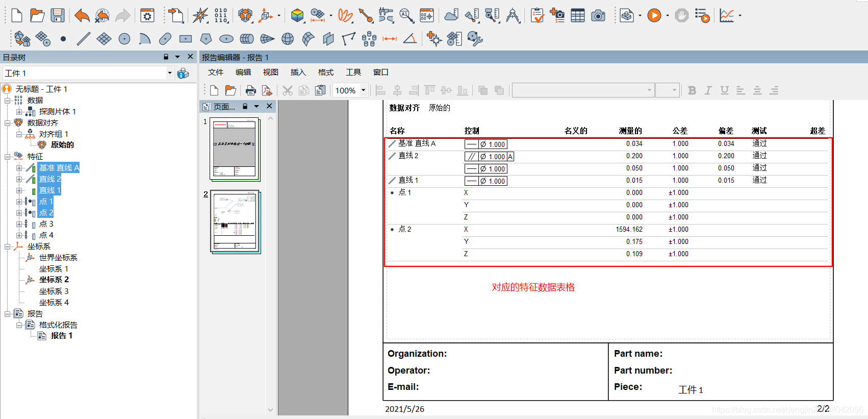Select 世界坐标系 in tree
This screenshot has width=868, height=419.
click(58, 258)
